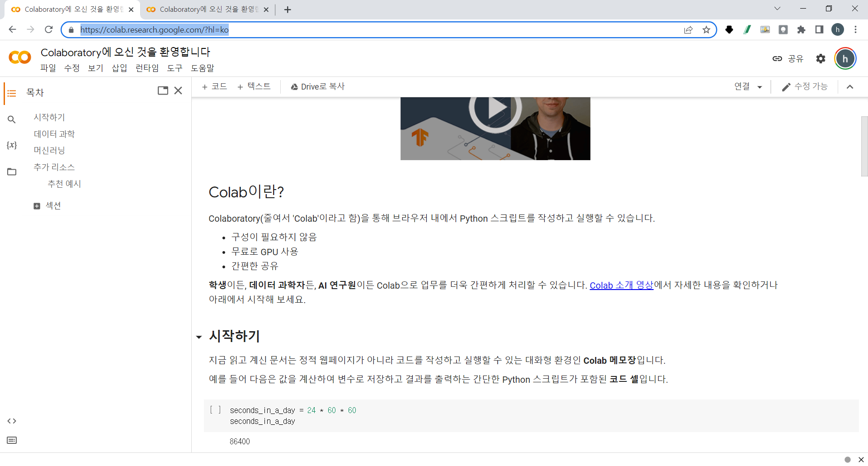Click the notebook vertical scrollbar

pos(864,146)
